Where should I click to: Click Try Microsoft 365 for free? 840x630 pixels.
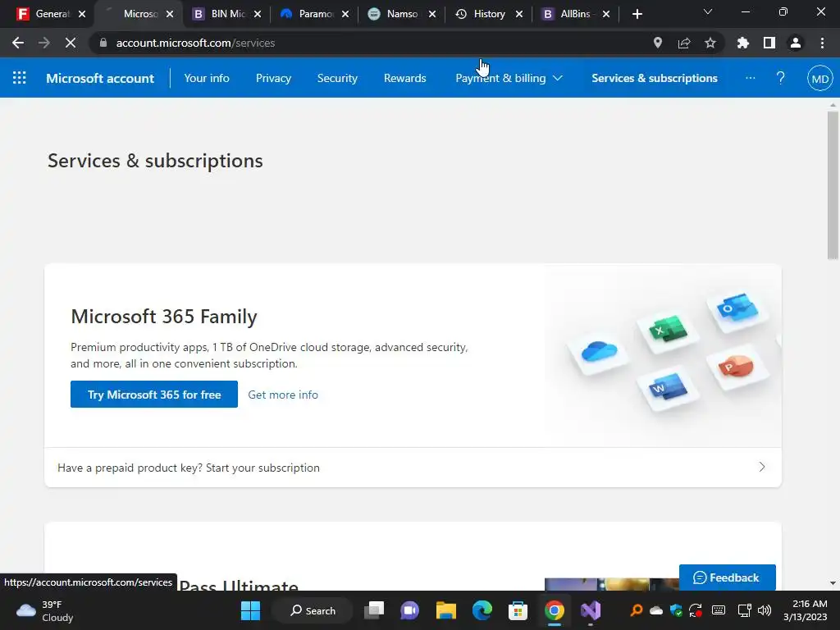pyautogui.click(x=154, y=395)
